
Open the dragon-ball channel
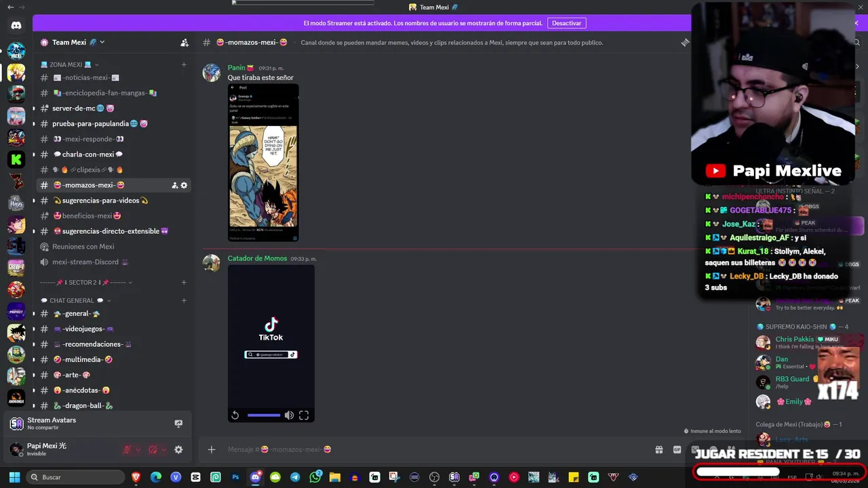click(114, 405)
